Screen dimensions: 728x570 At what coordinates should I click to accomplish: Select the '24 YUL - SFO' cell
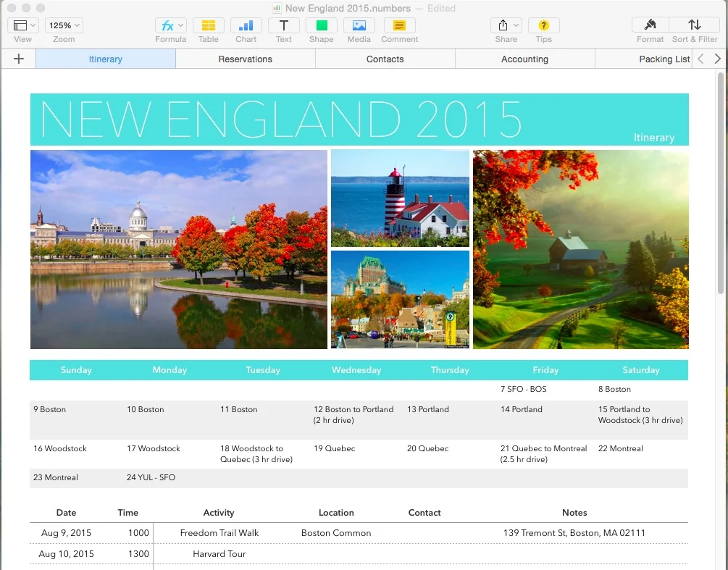pos(170,477)
